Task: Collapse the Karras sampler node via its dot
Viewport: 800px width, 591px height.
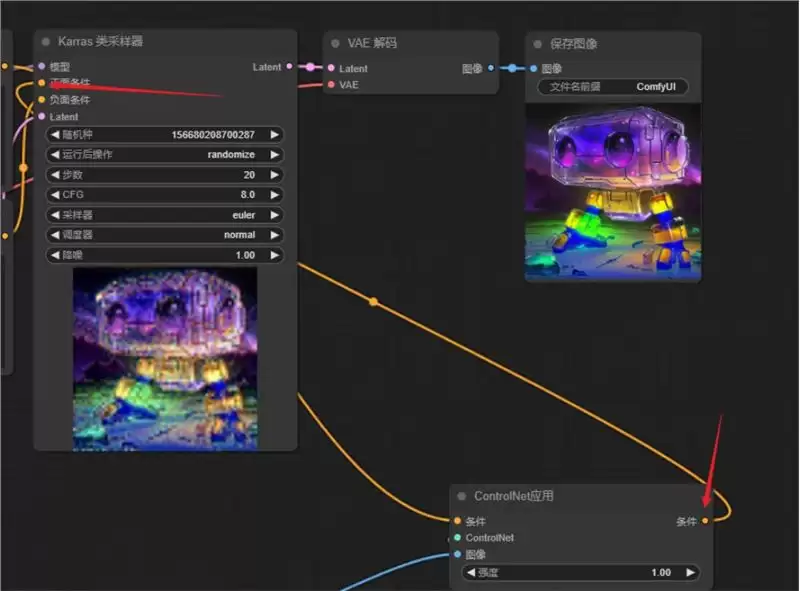Action: pos(46,42)
